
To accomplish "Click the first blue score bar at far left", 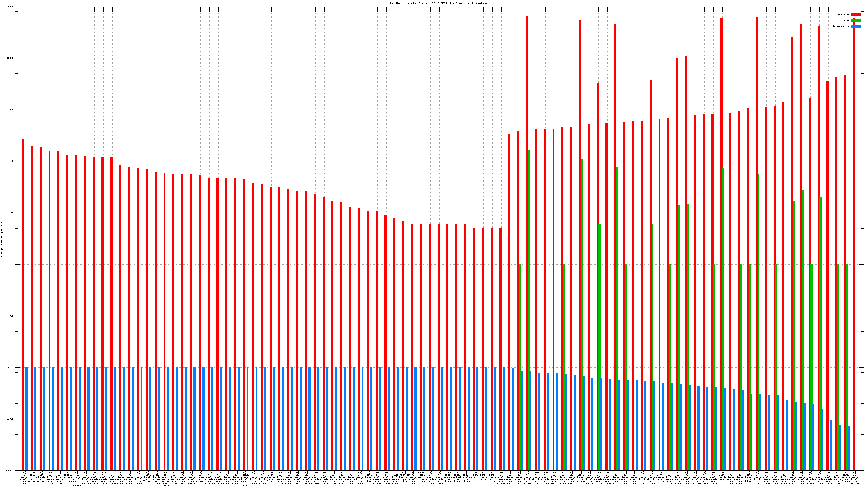I will coord(27,419).
